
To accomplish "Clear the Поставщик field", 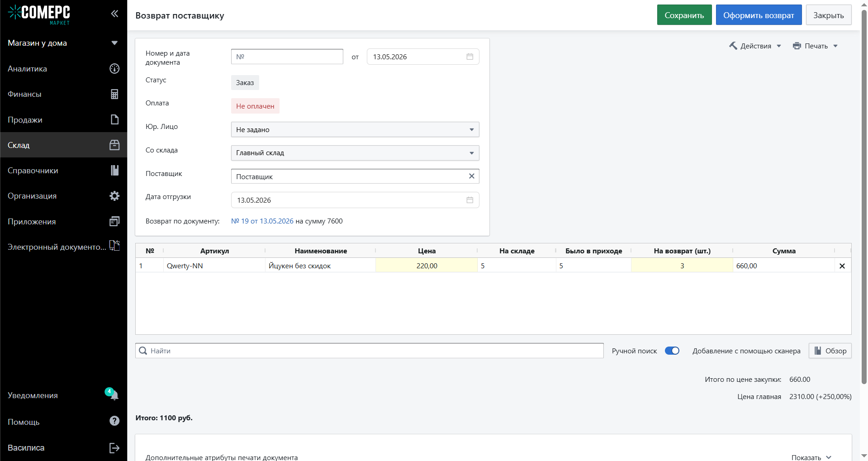I will click(471, 176).
